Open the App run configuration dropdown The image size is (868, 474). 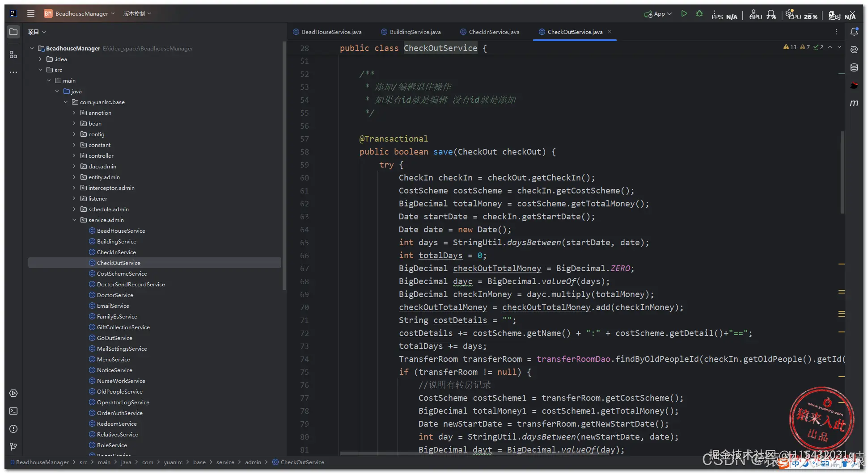(x=658, y=14)
